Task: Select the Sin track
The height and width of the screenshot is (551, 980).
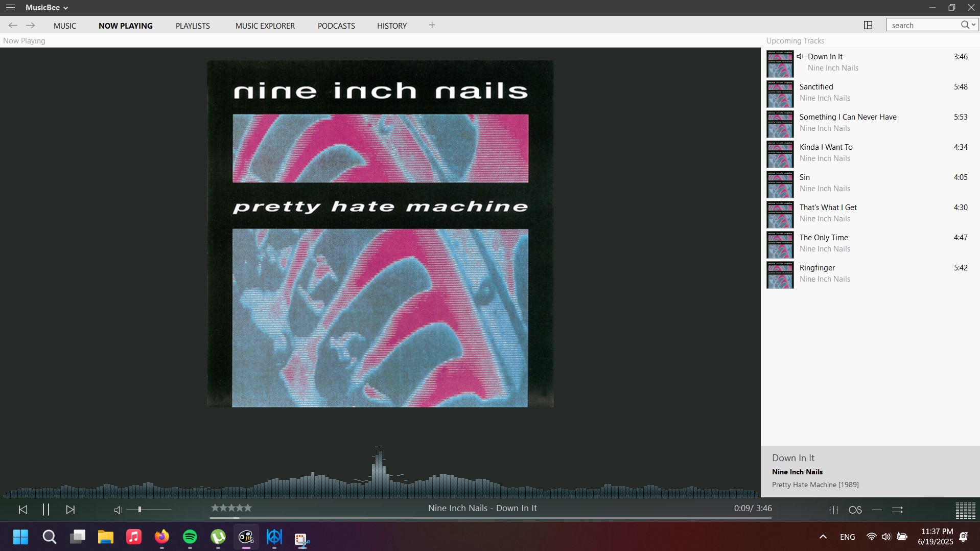Action: click(x=871, y=183)
